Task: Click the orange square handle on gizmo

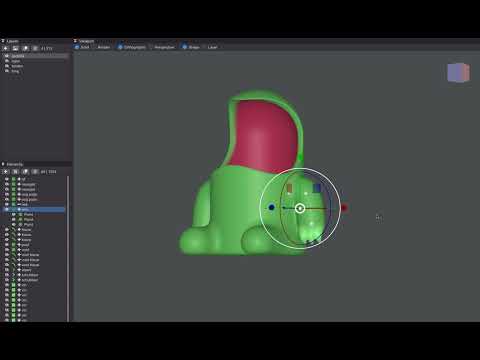Action: click(x=289, y=188)
